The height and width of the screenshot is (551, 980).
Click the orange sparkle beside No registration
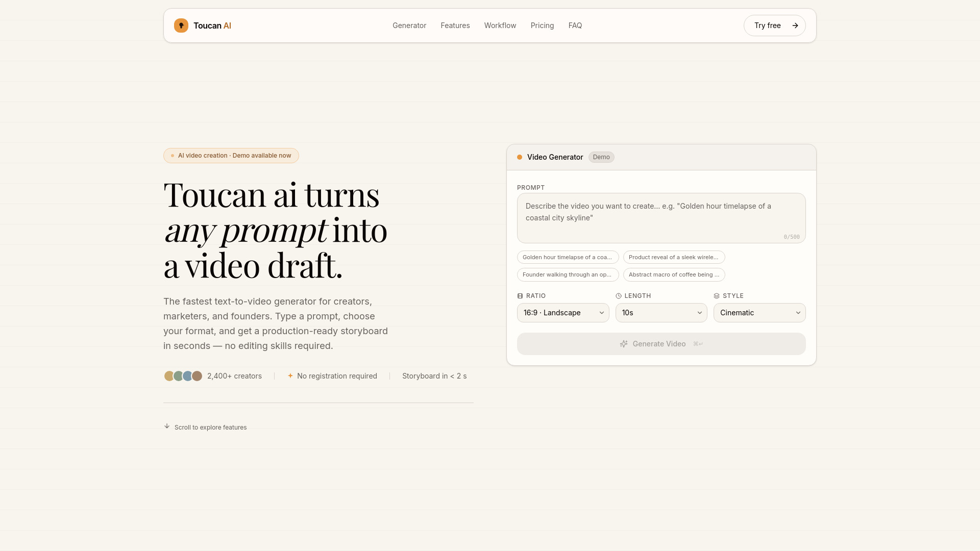[290, 375]
